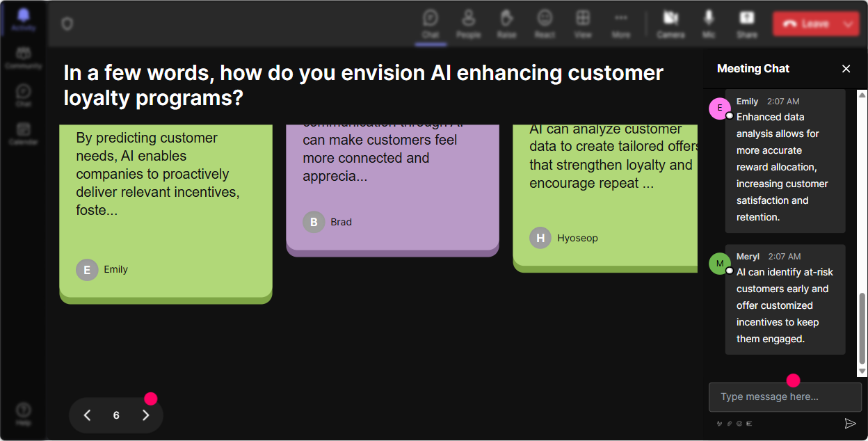Select Brad's purple response card
This screenshot has width=868, height=441.
392,190
